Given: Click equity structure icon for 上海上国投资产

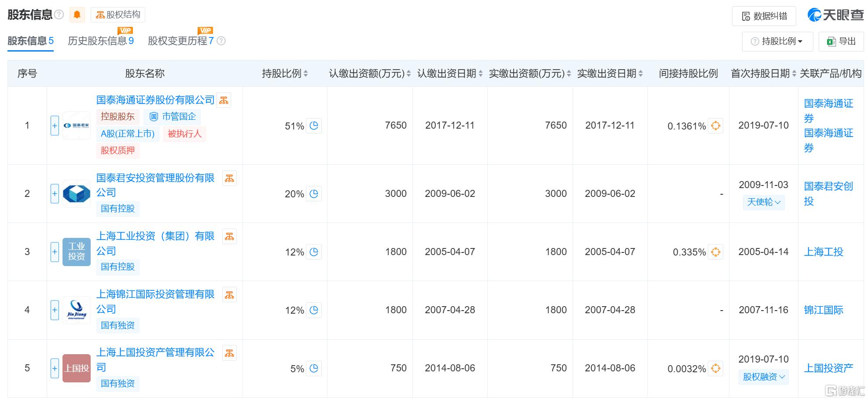Looking at the screenshot, I should (229, 353).
